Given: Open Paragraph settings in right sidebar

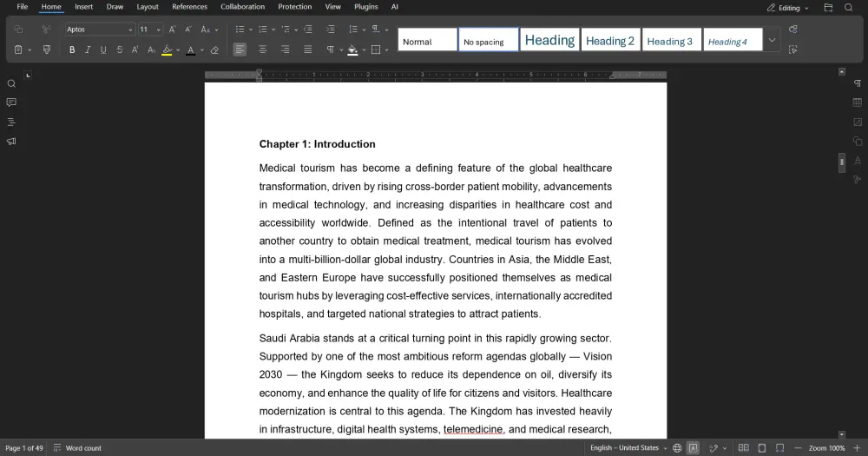Looking at the screenshot, I should pos(858,83).
